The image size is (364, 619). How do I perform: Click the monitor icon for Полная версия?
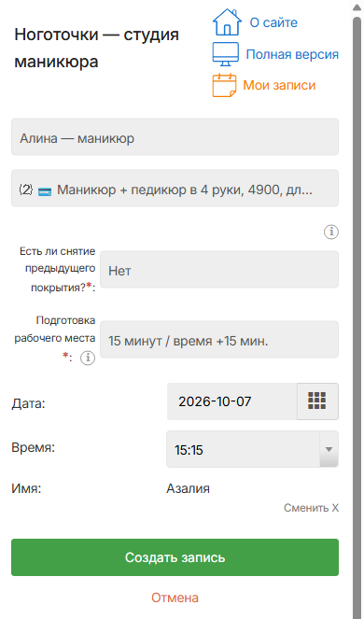pos(226,54)
